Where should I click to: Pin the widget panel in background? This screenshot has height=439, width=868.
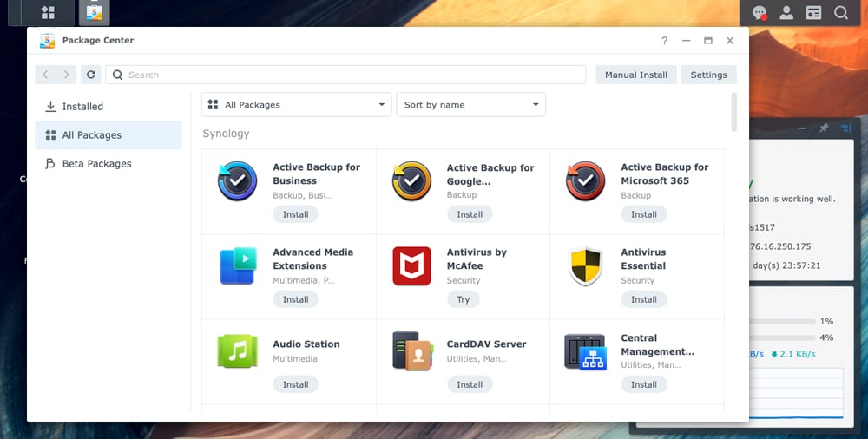[x=824, y=128]
